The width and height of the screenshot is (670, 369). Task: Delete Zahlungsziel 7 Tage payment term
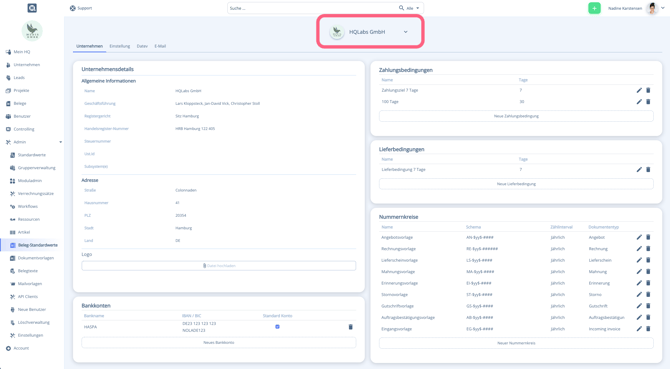pos(648,90)
